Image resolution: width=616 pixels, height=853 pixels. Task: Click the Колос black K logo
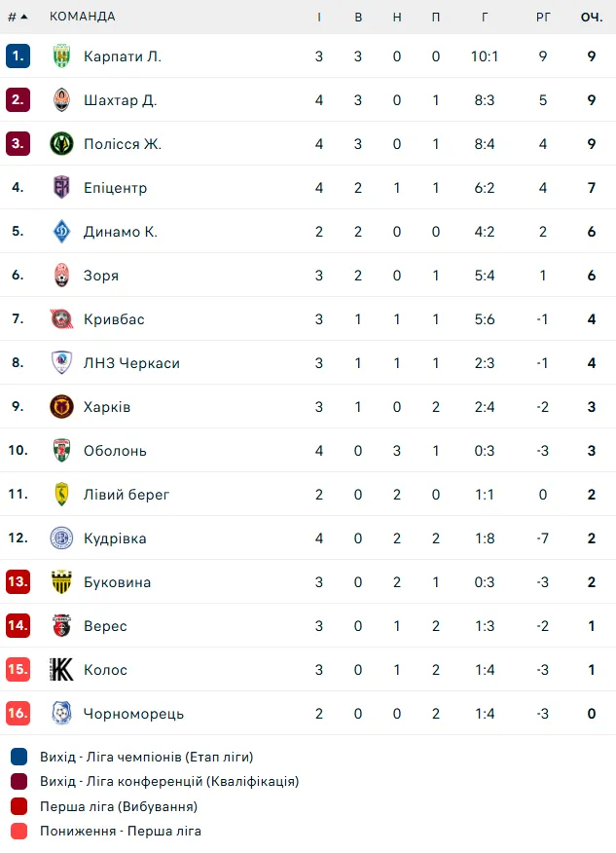point(61,670)
